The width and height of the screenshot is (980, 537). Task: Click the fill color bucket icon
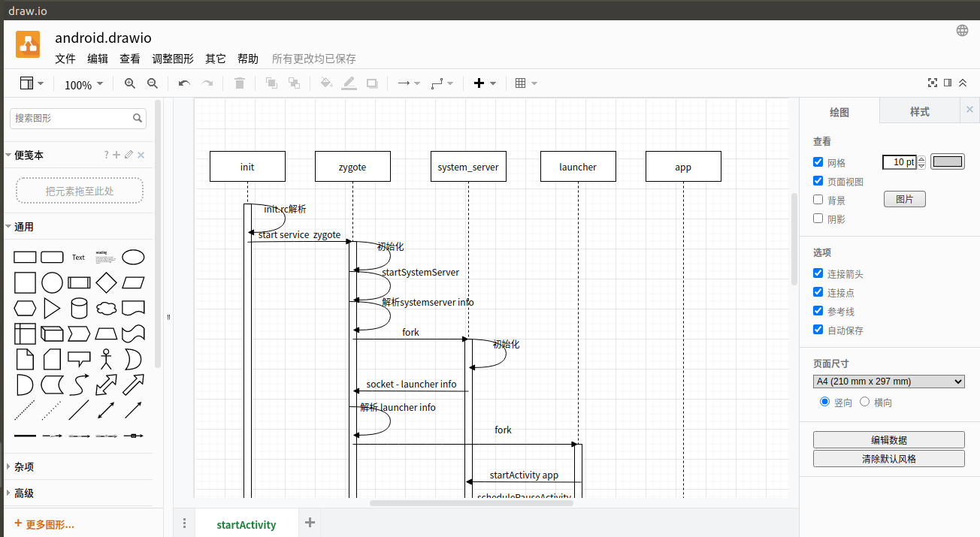(326, 83)
